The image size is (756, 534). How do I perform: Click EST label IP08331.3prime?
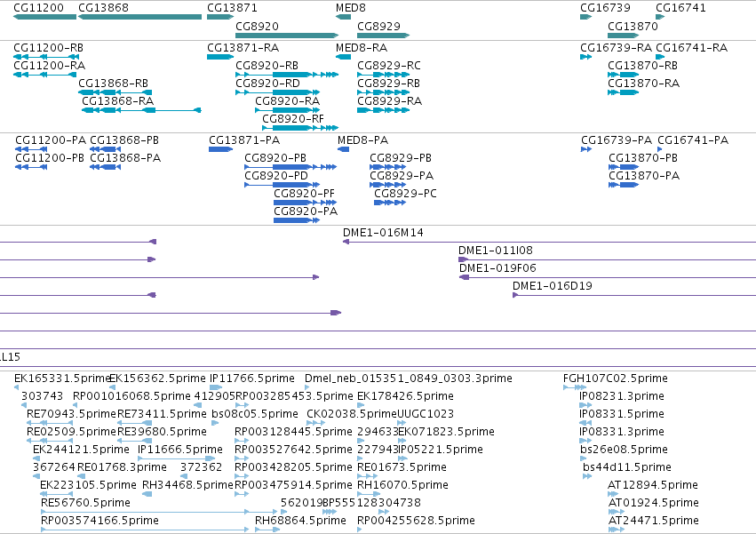622,432
